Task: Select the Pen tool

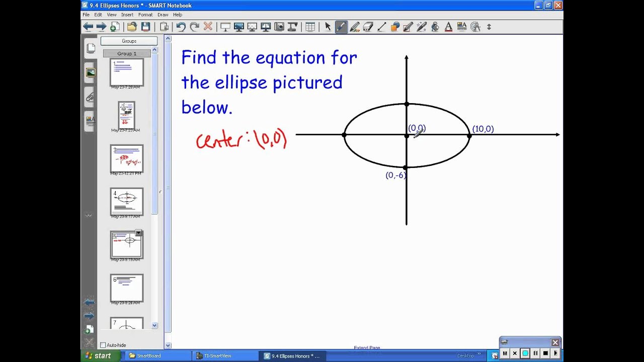Action: pyautogui.click(x=341, y=27)
